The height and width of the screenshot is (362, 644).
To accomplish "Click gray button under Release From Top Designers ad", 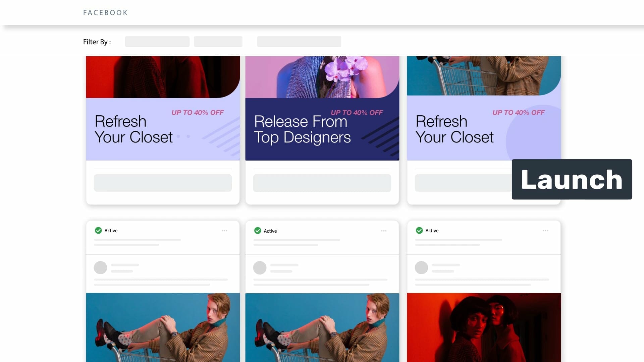I will (322, 183).
